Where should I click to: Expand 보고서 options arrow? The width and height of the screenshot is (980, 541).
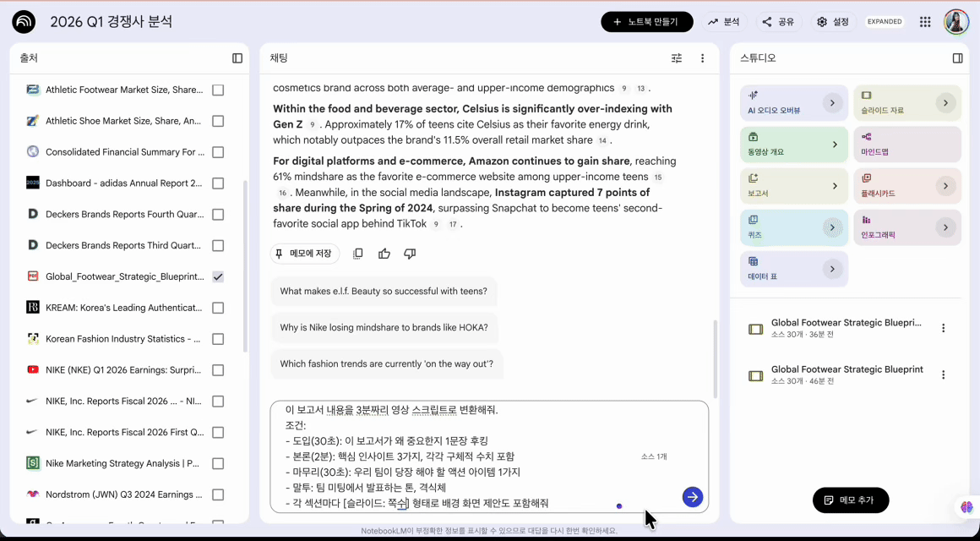coord(835,186)
